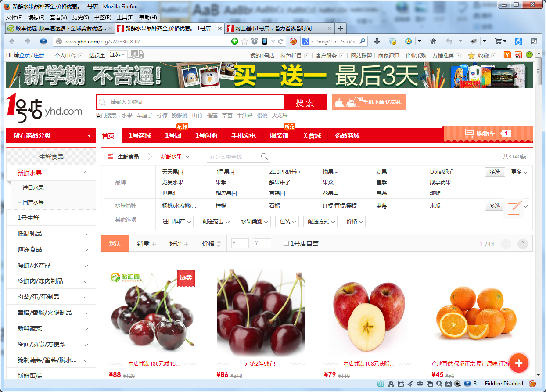The image size is (546, 392).
Task: Reload the page with the refresh icon
Action: (281, 41)
